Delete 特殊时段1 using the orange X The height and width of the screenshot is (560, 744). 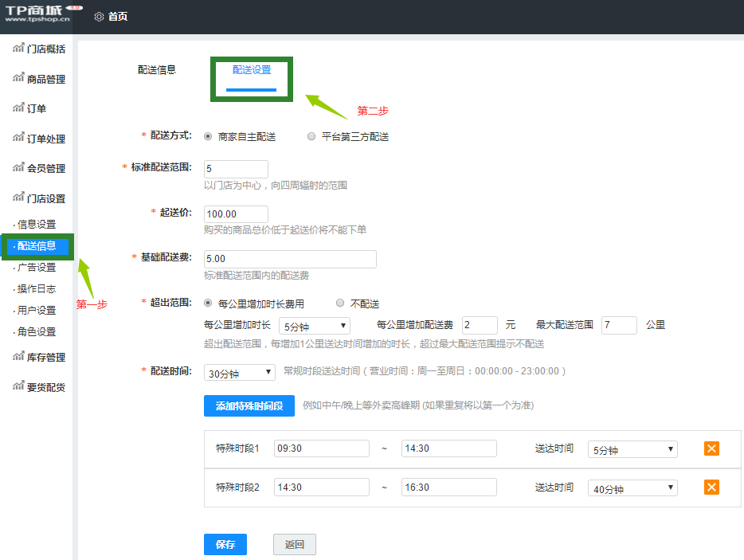pos(711,448)
